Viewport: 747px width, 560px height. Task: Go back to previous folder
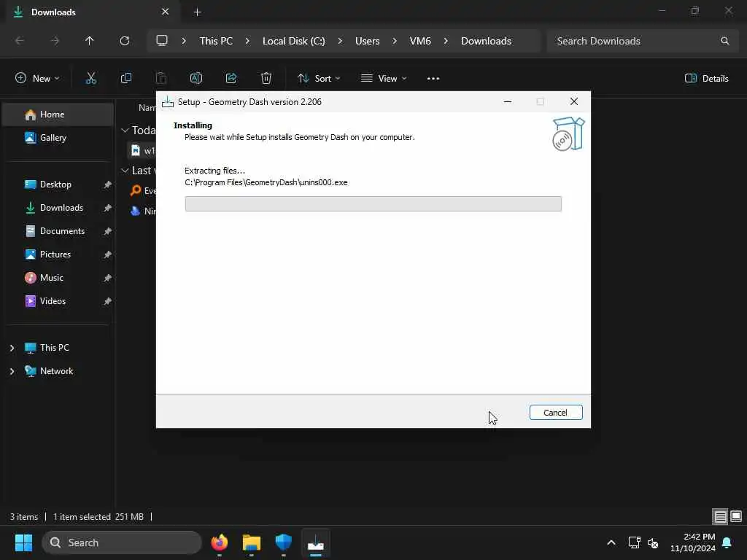coord(20,41)
